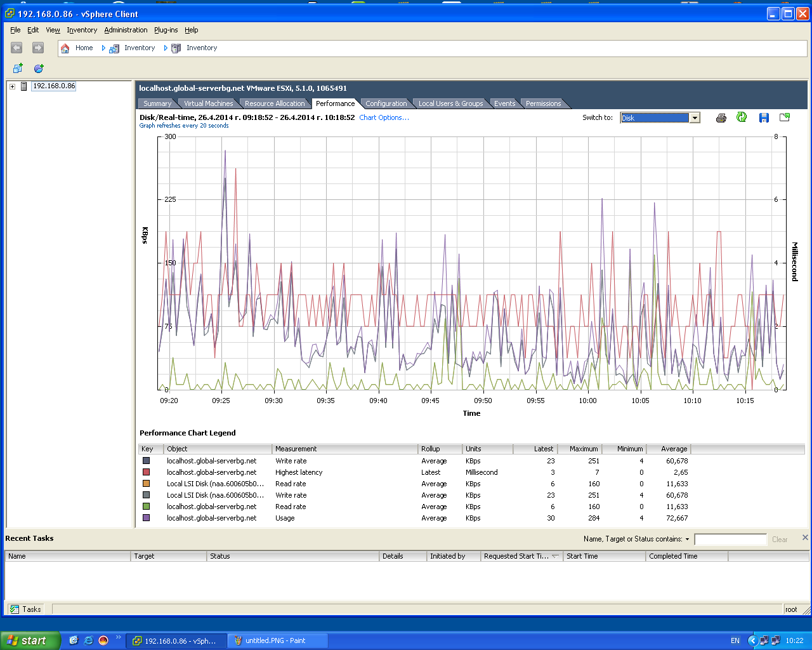Open the Inventory menu
This screenshot has width=812, height=650.
[x=82, y=30]
